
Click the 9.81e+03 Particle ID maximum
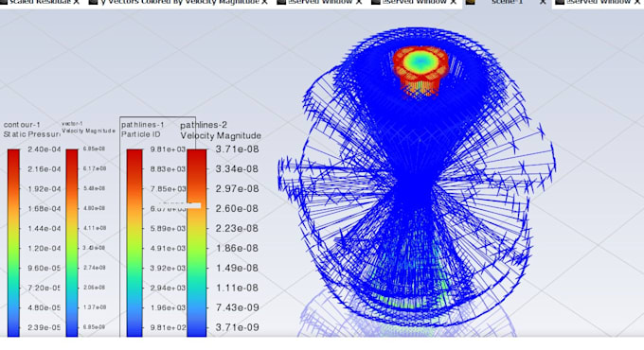pyautogui.click(x=168, y=149)
